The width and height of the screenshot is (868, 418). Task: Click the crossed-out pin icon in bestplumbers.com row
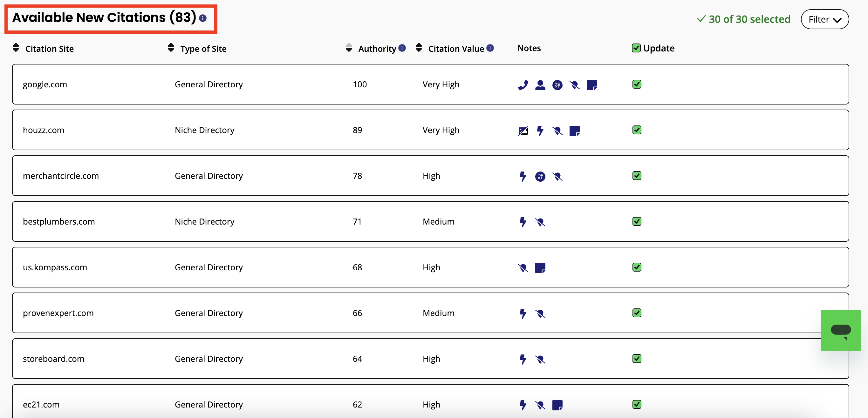pyautogui.click(x=540, y=222)
